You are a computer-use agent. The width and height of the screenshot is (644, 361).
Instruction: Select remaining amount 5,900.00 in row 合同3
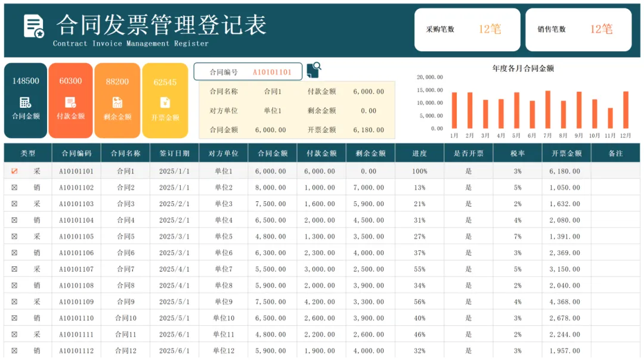[369, 204]
